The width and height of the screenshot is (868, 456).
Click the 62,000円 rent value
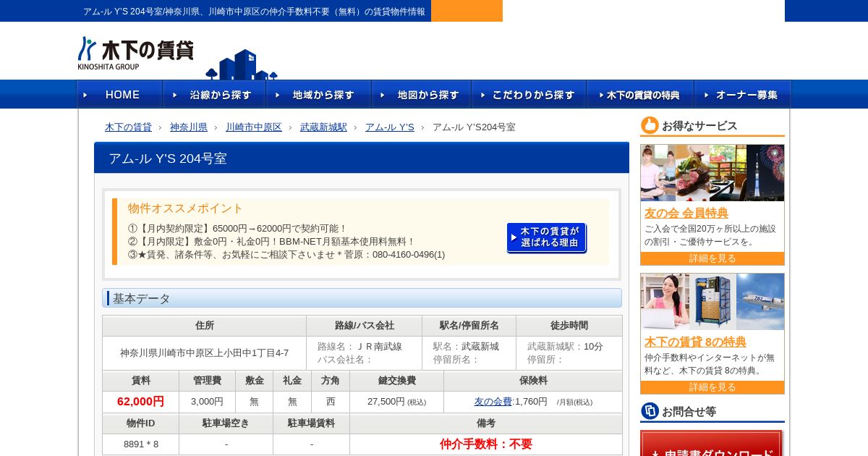point(140,402)
